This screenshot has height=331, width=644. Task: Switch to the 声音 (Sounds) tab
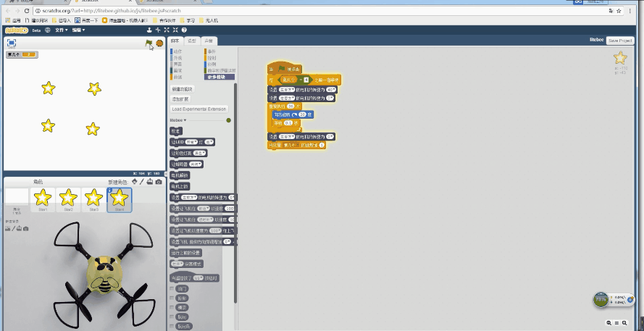click(209, 41)
